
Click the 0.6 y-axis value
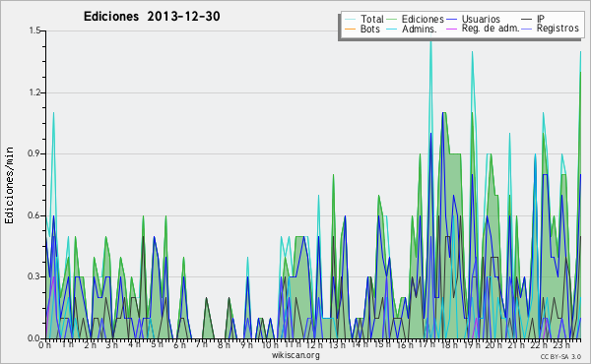click(34, 215)
